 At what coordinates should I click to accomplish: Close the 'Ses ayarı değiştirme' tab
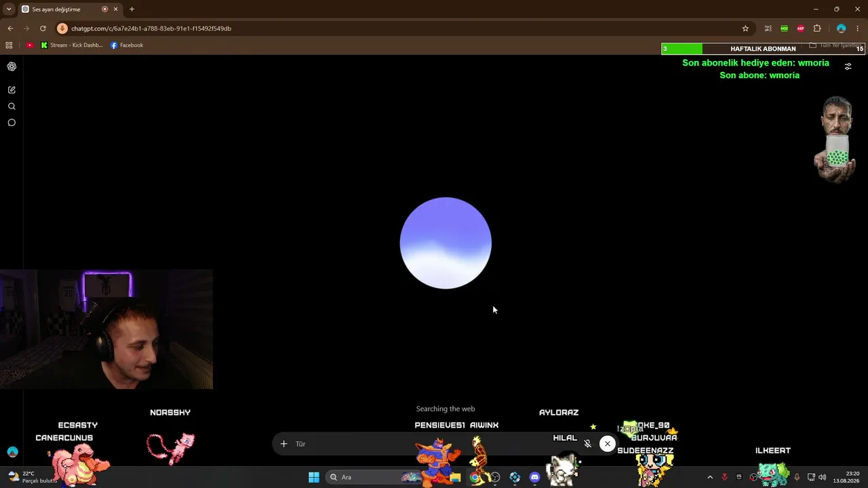115,9
